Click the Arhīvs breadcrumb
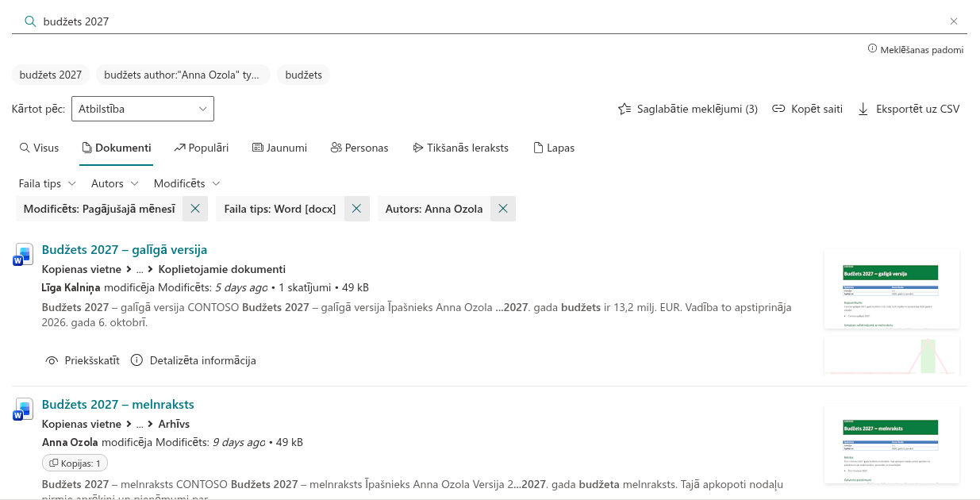The height and width of the screenshot is (500, 980). pyautogui.click(x=174, y=424)
